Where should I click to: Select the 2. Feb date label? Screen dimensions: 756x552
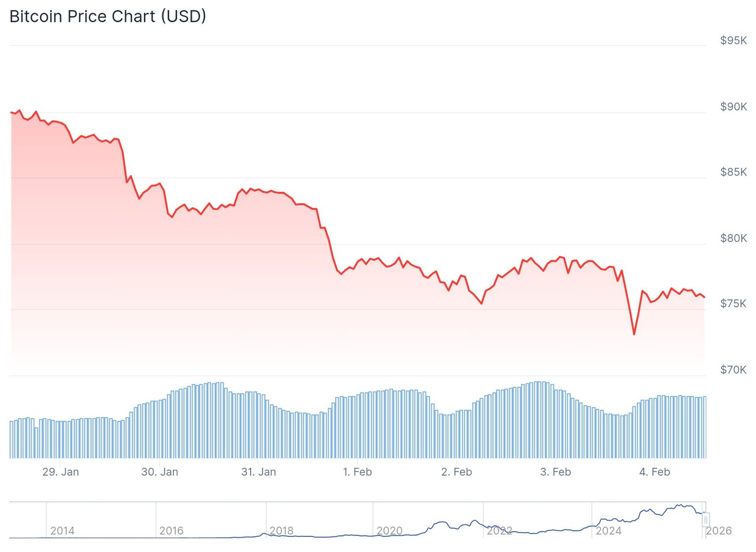pos(456,472)
